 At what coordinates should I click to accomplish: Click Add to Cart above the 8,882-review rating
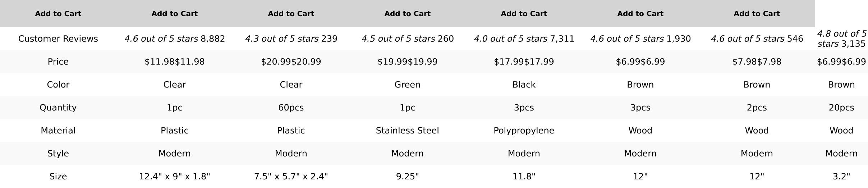(x=174, y=14)
